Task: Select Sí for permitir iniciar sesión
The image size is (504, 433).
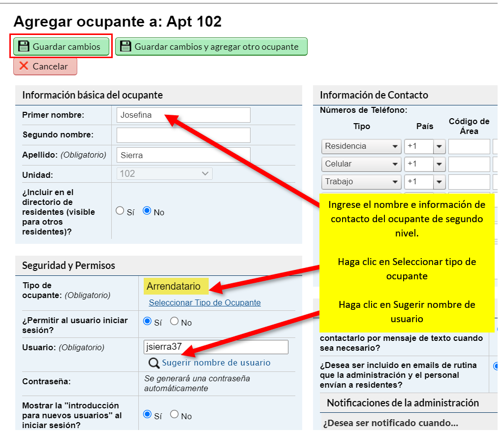Action: 147,321
